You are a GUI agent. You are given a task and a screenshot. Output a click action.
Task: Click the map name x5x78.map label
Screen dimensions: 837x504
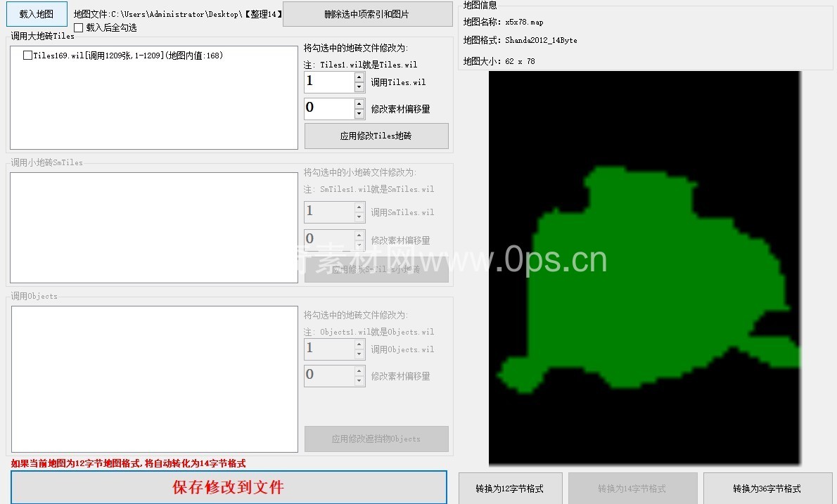pos(523,22)
